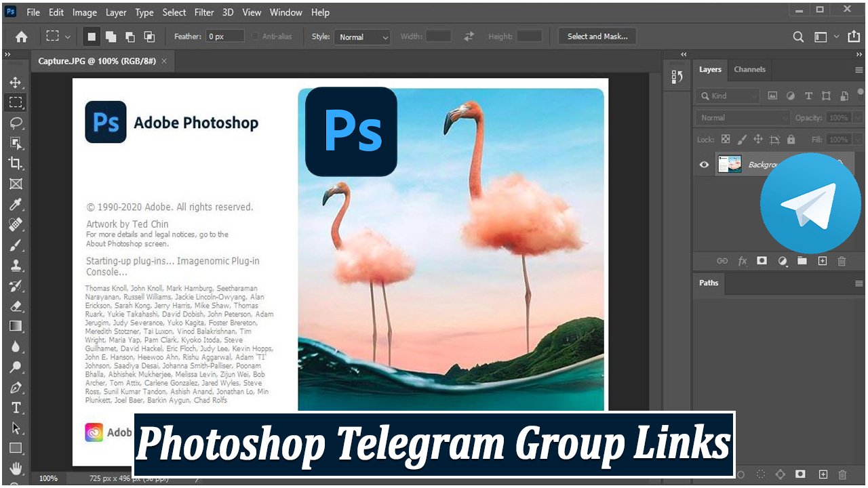Image resolution: width=868 pixels, height=488 pixels.
Task: Switch to the Channels tab
Action: coord(749,69)
